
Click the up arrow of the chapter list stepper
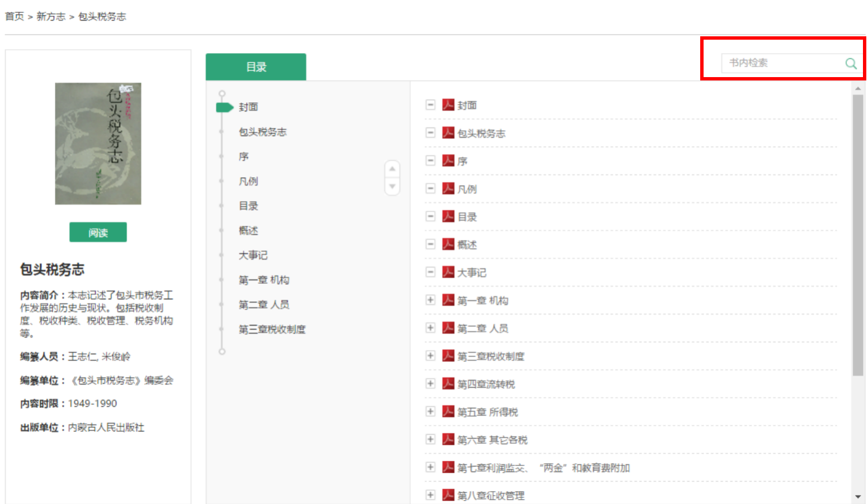tap(392, 169)
